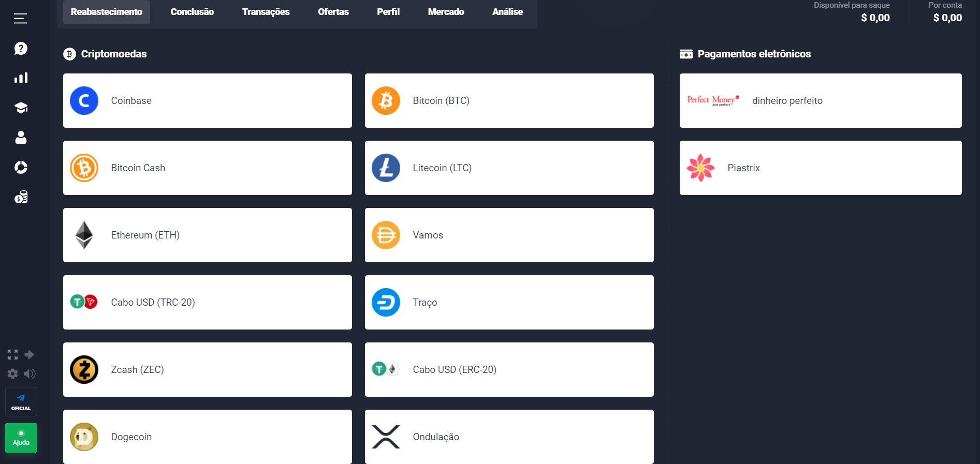Click the green Ajuda help button
This screenshot has width=980, height=464.
pos(21,438)
